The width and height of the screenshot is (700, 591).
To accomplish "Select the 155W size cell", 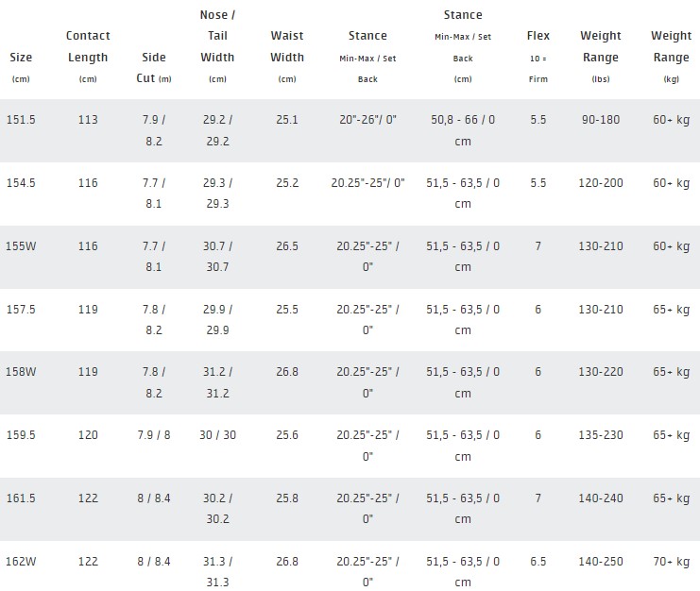I will point(22,245).
